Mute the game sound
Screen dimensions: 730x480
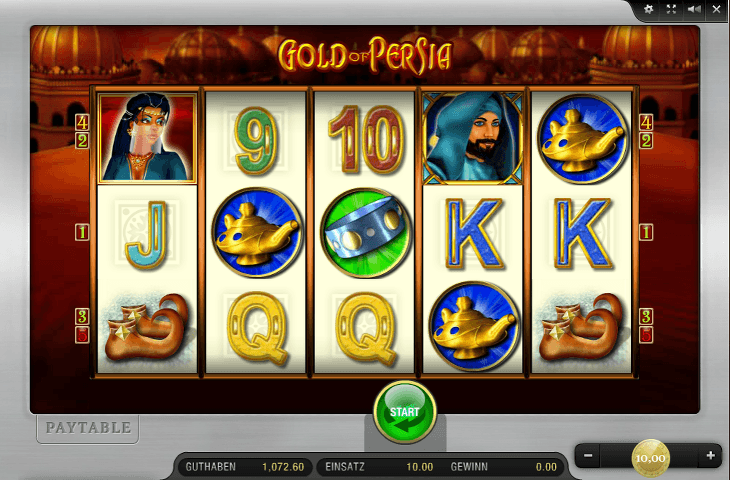pos(694,9)
